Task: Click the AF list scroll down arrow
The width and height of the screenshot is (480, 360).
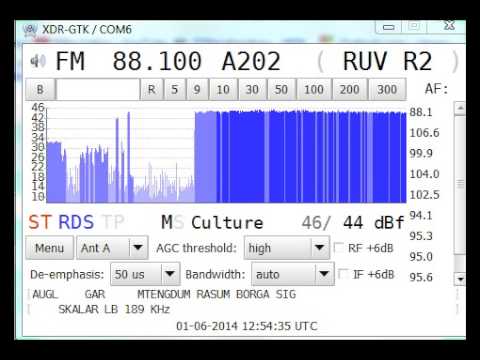Action: (x=460, y=279)
